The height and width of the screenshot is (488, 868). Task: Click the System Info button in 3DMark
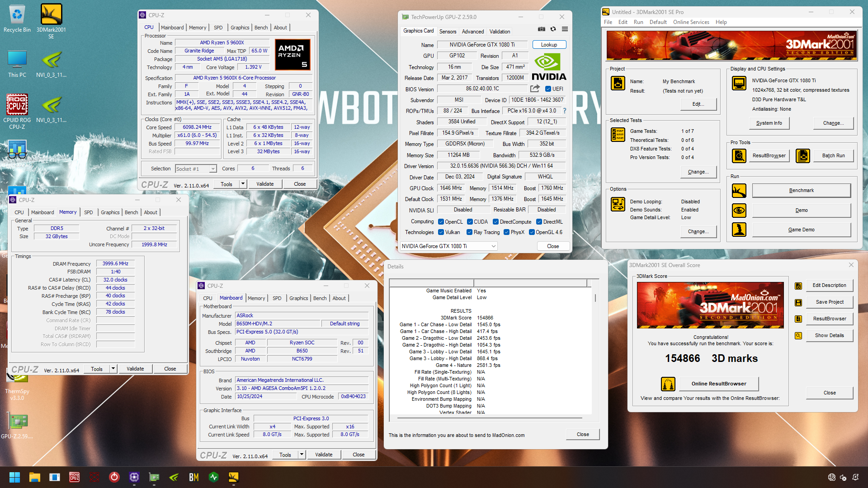[769, 123]
